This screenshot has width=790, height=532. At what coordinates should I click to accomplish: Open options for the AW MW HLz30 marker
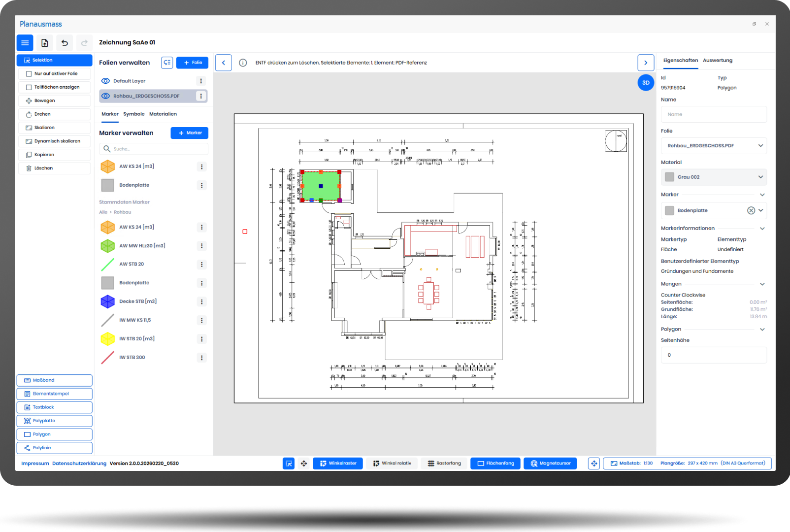201,246
